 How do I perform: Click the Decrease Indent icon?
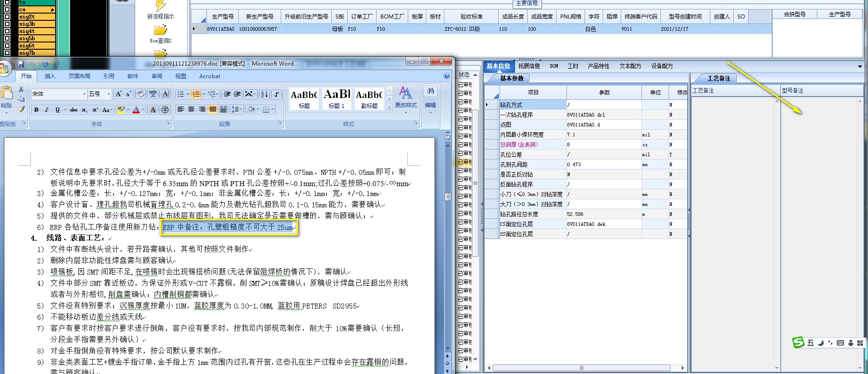[227, 94]
